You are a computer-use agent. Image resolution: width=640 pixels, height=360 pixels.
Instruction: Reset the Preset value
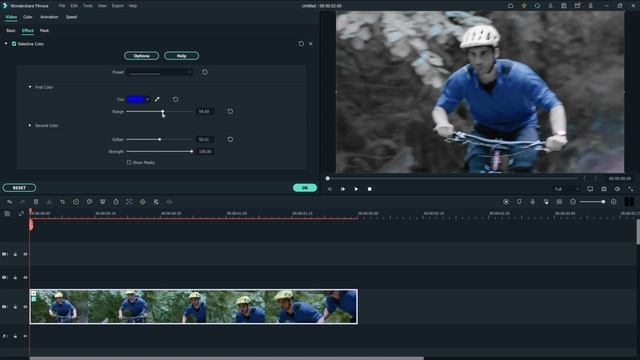point(205,72)
